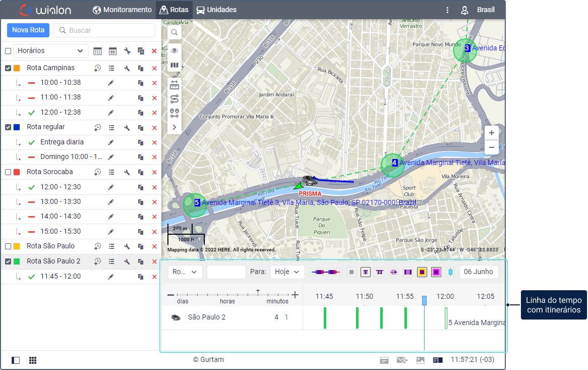The height and width of the screenshot is (370, 588).
Task: Edit the 10:00 - 10:38 schedule with pencil
Action: (110, 83)
